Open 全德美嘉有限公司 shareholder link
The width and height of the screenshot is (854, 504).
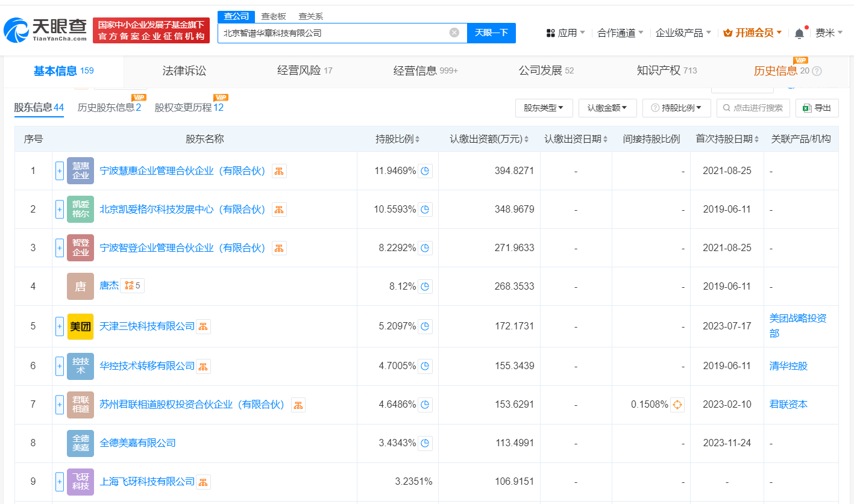coord(137,443)
